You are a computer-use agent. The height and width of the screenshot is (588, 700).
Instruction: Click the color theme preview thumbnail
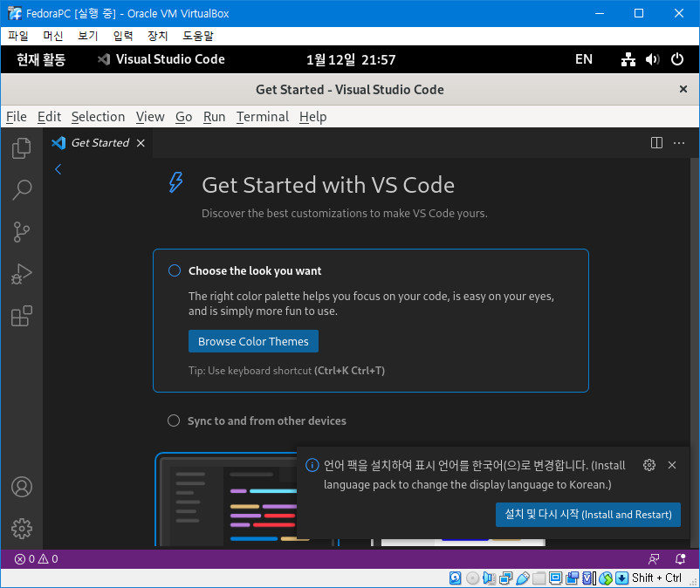click(x=226, y=500)
